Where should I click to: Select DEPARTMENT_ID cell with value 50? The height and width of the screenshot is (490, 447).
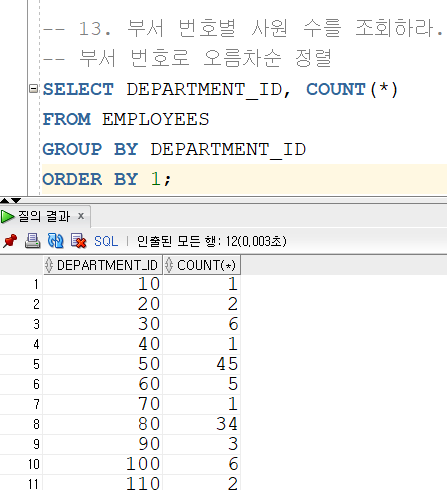[103, 364]
